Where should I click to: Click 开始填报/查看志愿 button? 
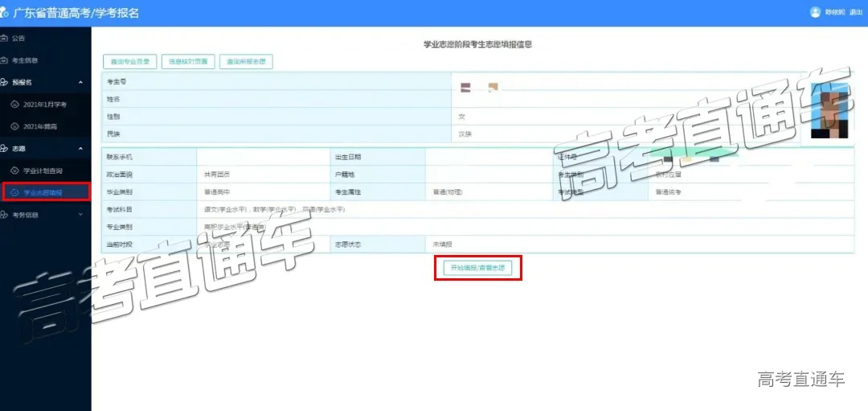point(477,267)
